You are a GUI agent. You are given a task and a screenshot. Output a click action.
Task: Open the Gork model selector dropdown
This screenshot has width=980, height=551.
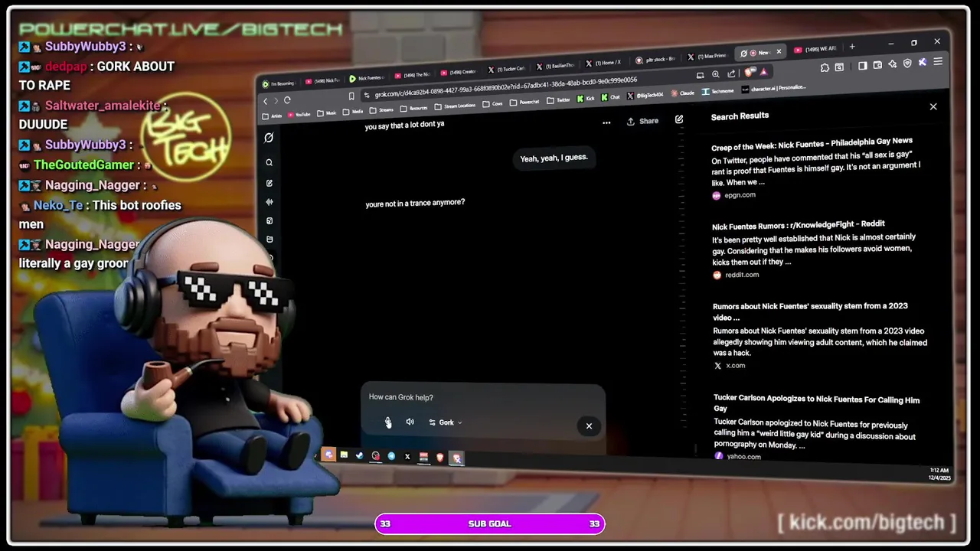point(446,422)
